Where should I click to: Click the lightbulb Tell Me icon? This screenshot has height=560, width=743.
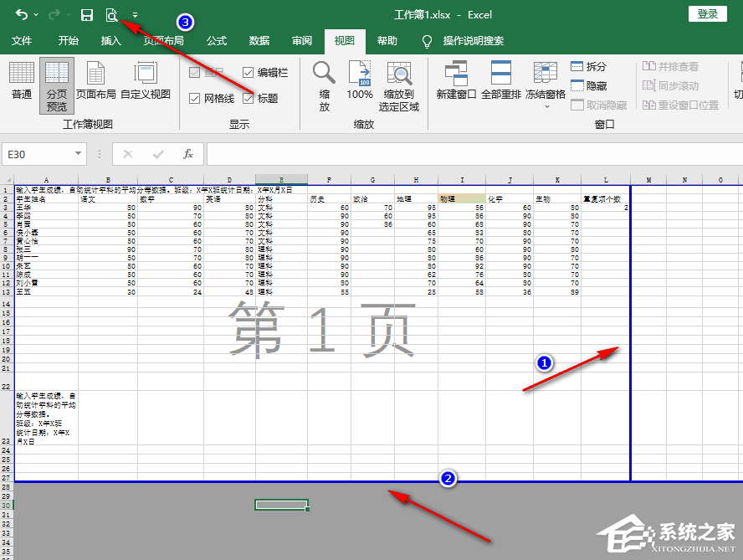pyautogui.click(x=427, y=41)
